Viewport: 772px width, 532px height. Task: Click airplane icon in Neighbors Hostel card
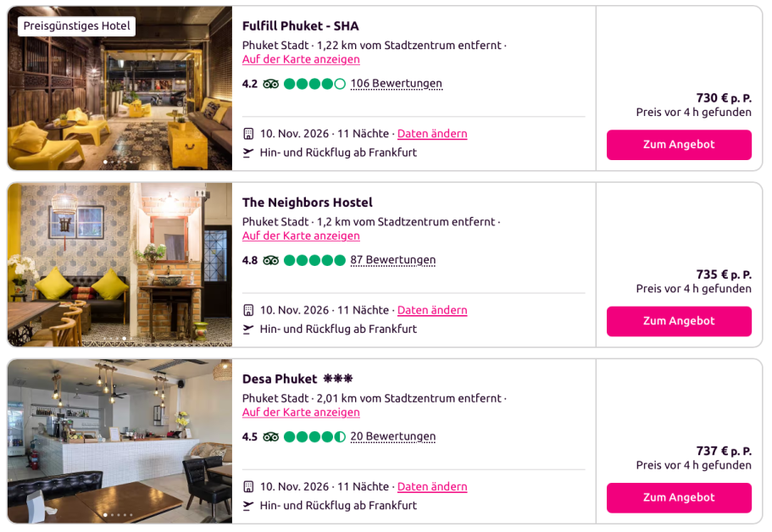pos(248,329)
